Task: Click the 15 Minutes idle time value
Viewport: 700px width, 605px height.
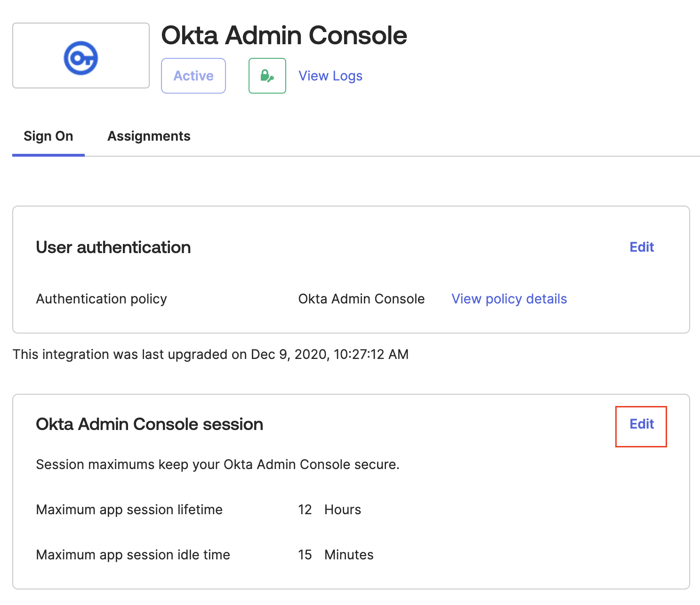Action: tap(336, 555)
